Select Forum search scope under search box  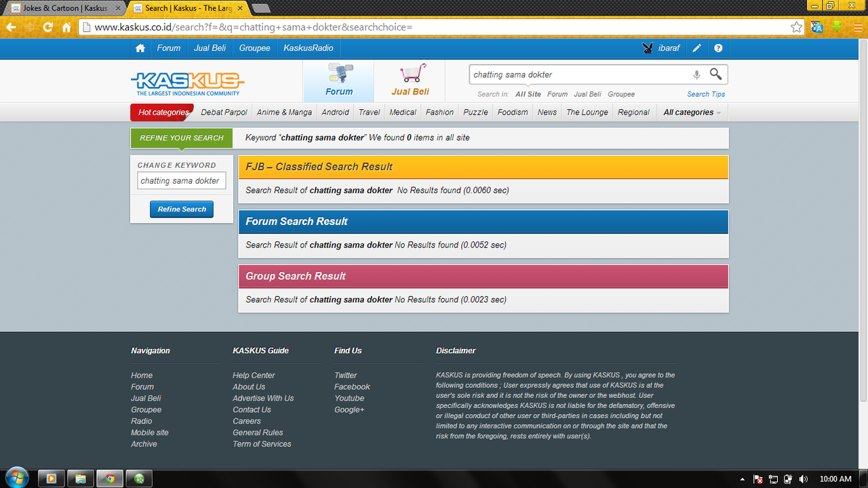[557, 94]
